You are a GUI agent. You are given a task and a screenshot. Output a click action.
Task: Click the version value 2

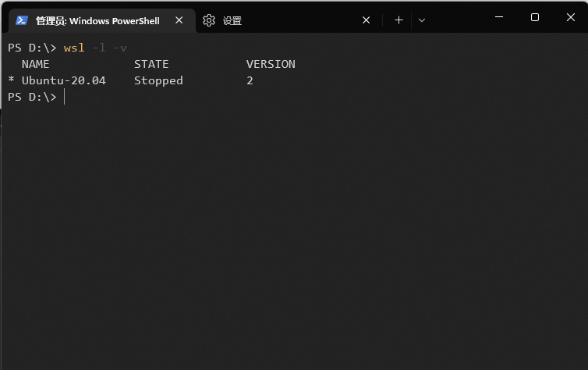(x=250, y=80)
